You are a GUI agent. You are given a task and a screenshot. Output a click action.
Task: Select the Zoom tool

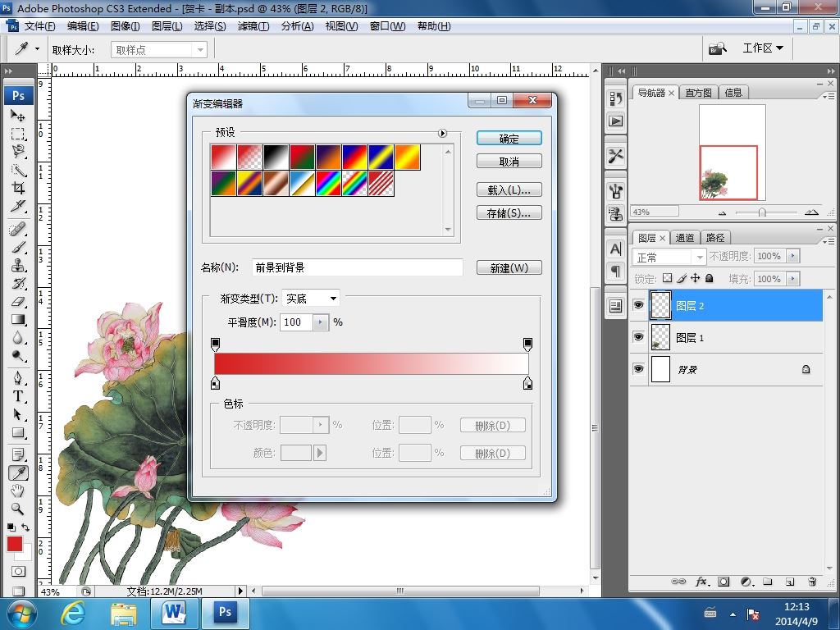tap(18, 509)
